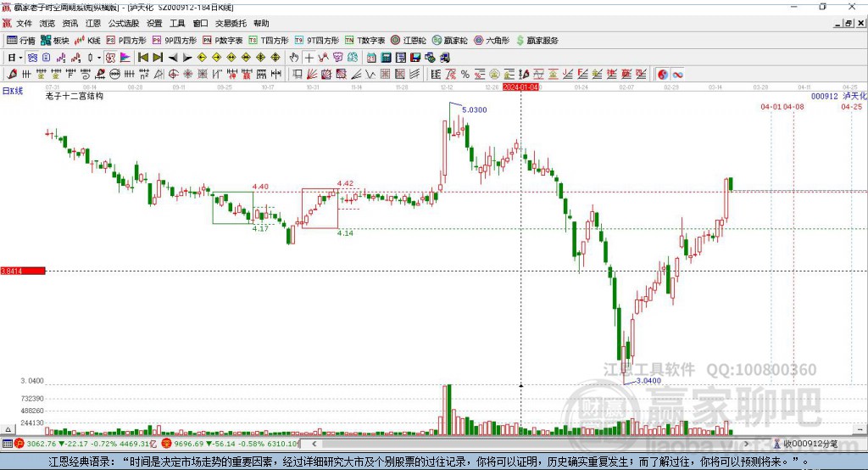Image resolution: width=868 pixels, height=470 pixels.
Task: Open the 公式选股 menu
Action: coord(124,23)
